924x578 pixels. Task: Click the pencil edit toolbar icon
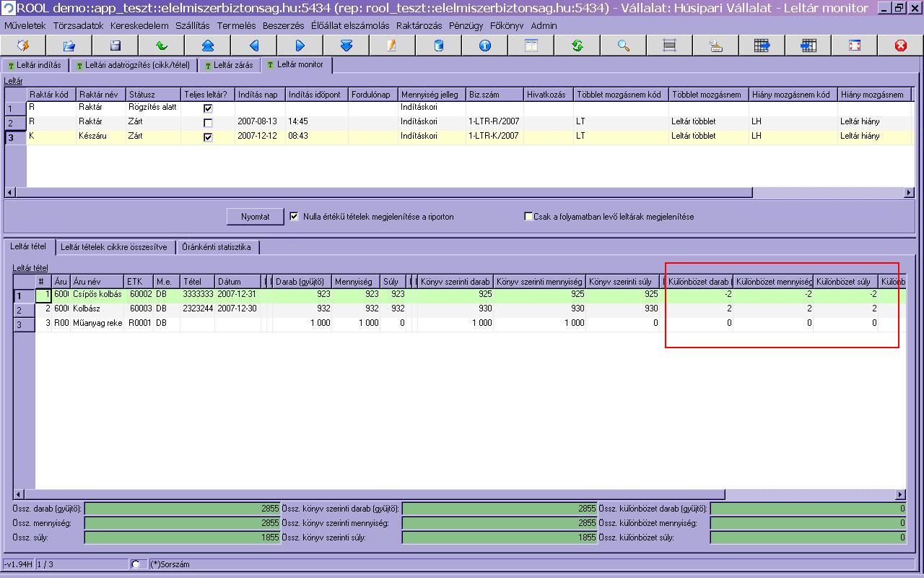point(392,46)
